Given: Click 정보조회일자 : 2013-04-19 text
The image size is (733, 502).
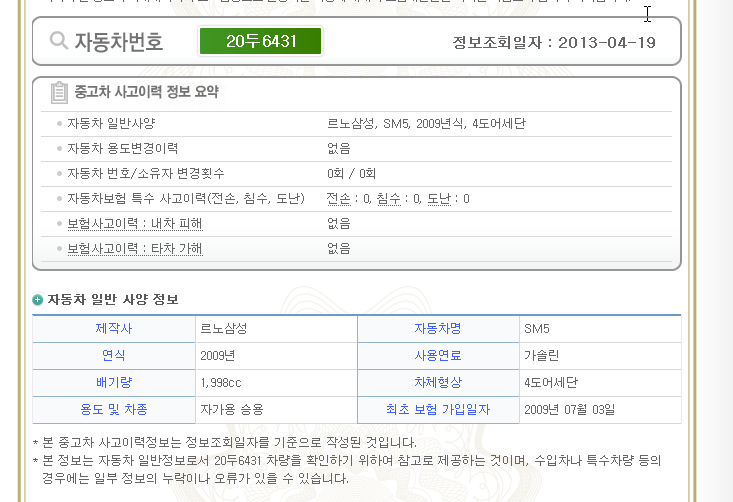Looking at the screenshot, I should tap(554, 43).
